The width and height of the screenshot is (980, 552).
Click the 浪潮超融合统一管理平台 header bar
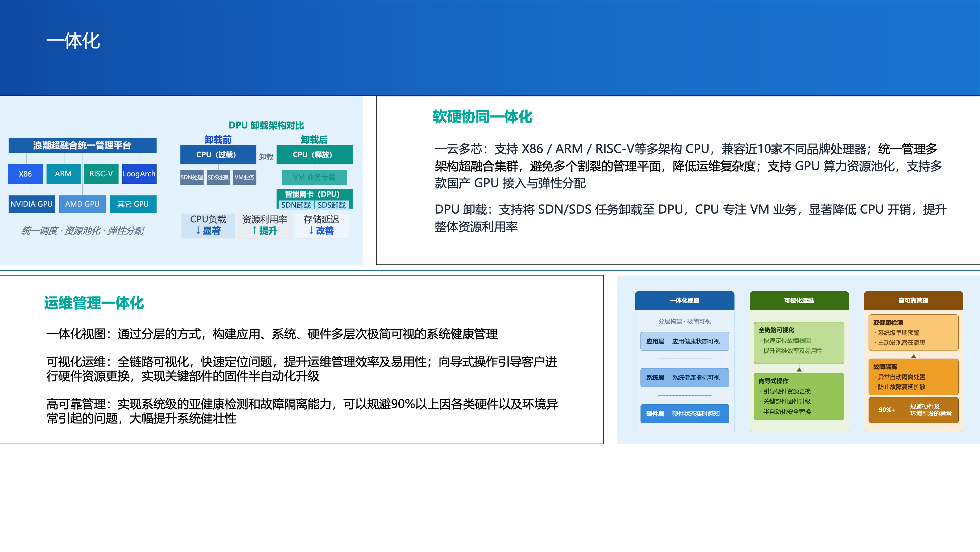point(83,145)
